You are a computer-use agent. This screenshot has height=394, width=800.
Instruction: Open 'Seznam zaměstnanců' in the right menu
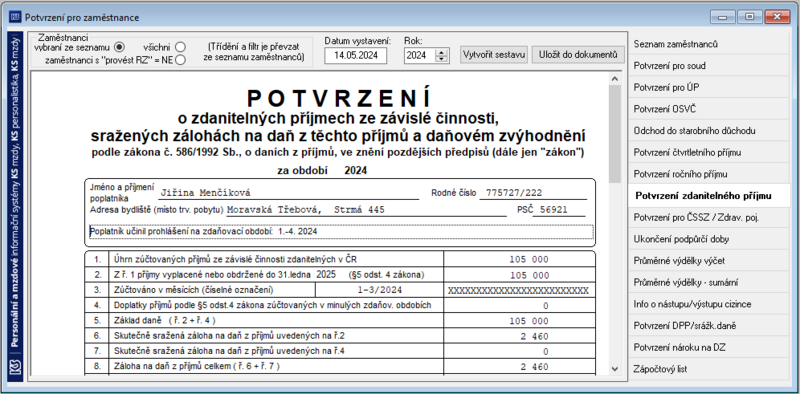709,44
